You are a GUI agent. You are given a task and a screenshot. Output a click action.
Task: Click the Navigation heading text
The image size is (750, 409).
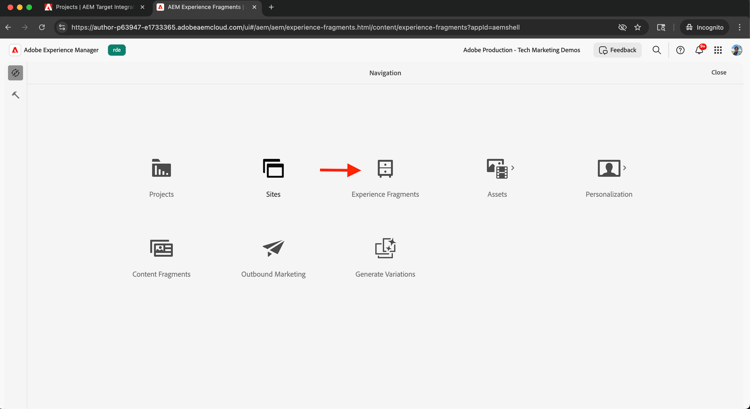click(x=385, y=73)
